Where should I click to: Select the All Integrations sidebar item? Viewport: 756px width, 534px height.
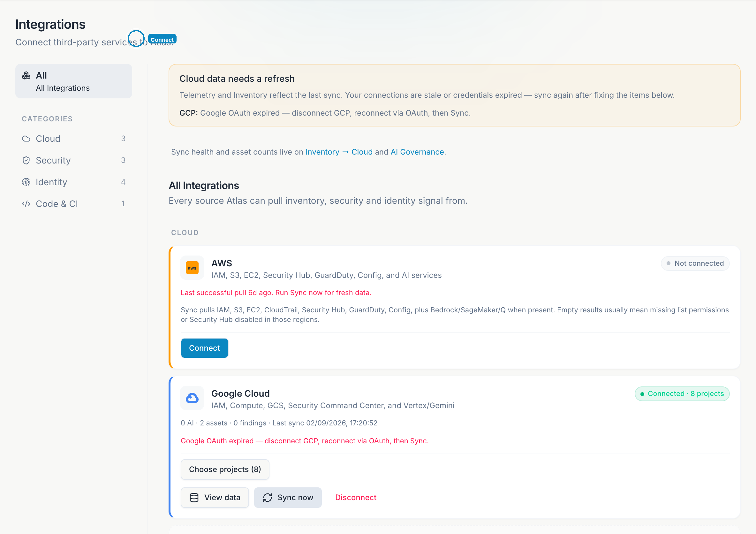point(73,81)
